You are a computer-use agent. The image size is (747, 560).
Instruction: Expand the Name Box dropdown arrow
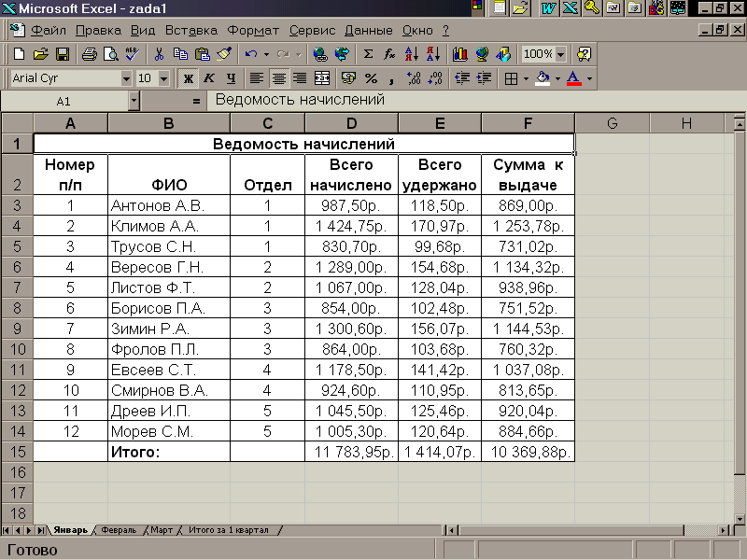[134, 101]
